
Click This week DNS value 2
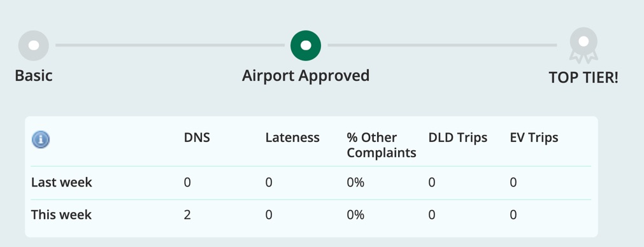point(187,215)
